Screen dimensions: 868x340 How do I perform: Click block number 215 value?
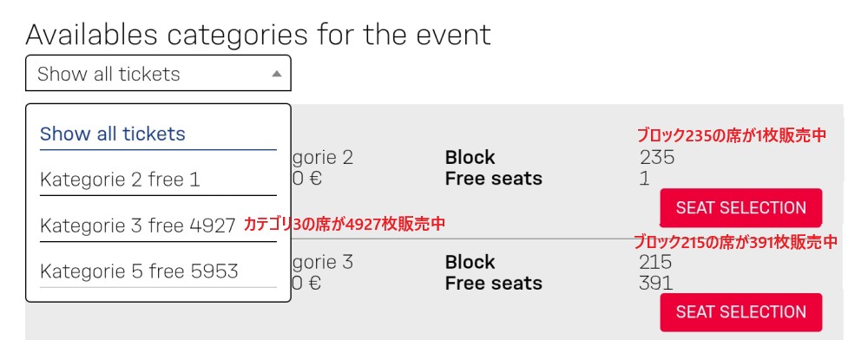pyautogui.click(x=655, y=261)
